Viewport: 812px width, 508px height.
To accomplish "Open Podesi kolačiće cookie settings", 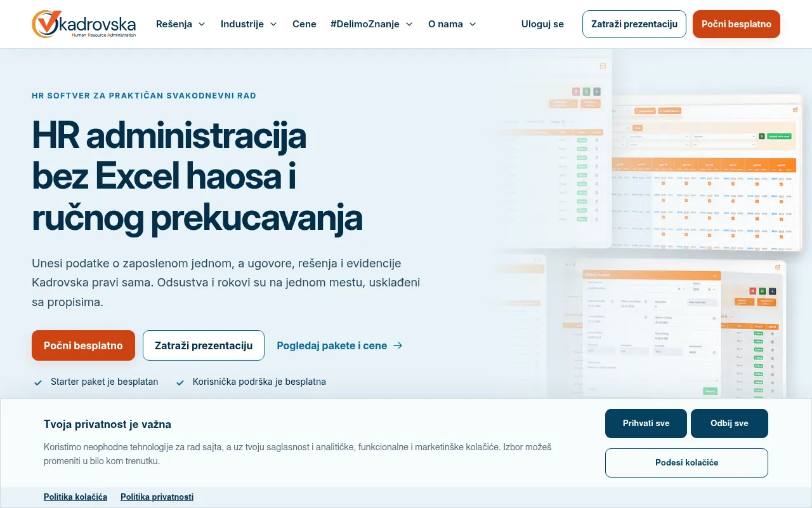I will 686,463.
